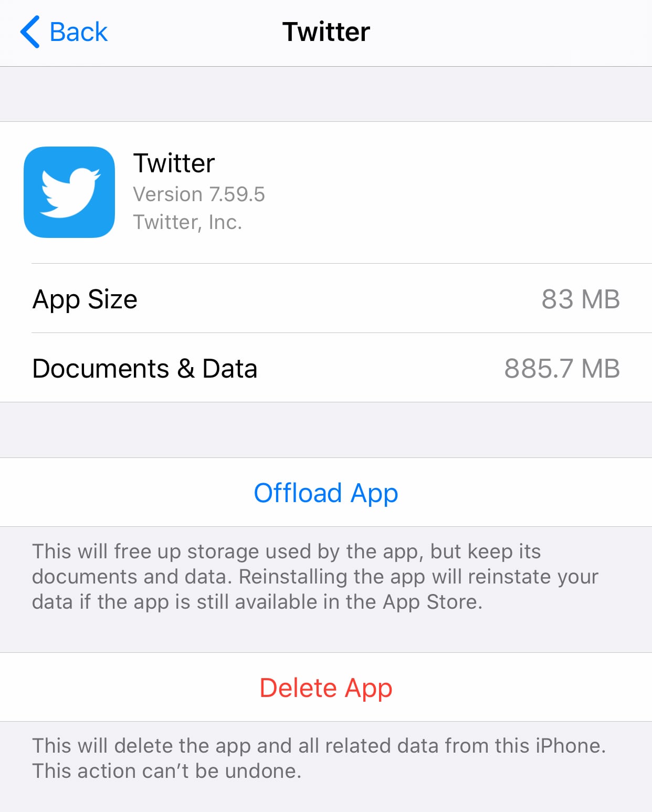Tap the gray header area below navigation bar
This screenshot has width=652, height=812.
pos(326,94)
